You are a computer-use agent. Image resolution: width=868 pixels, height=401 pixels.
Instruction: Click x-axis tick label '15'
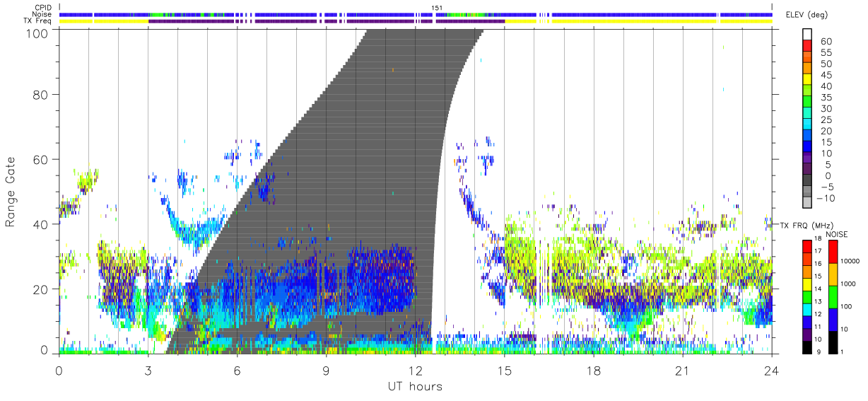[x=504, y=371]
